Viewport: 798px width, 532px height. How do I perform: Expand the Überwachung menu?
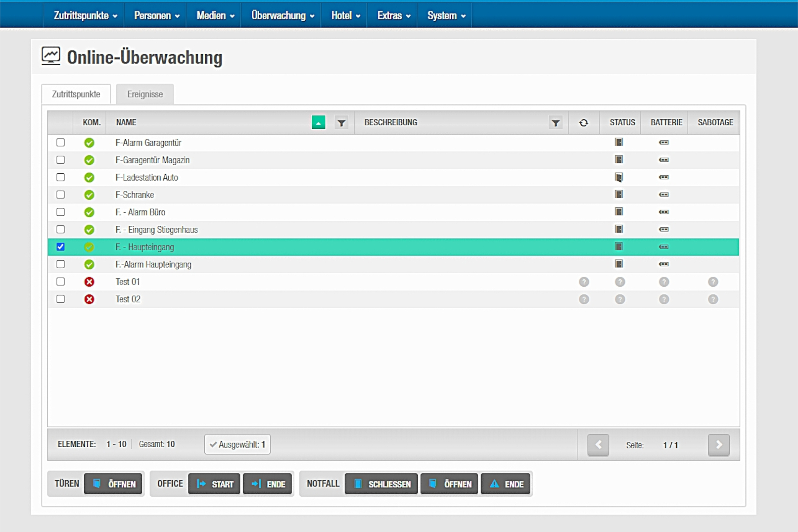tap(282, 16)
